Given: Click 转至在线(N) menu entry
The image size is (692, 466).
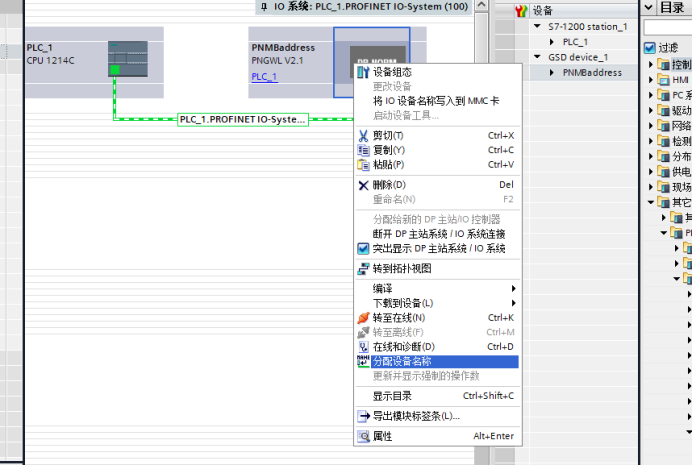Looking at the screenshot, I should tap(437, 318).
